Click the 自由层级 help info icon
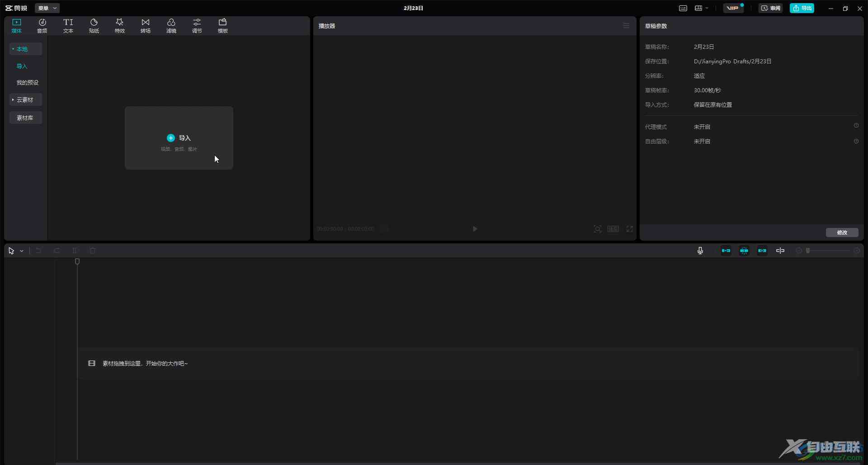The image size is (868, 465). pyautogui.click(x=856, y=141)
